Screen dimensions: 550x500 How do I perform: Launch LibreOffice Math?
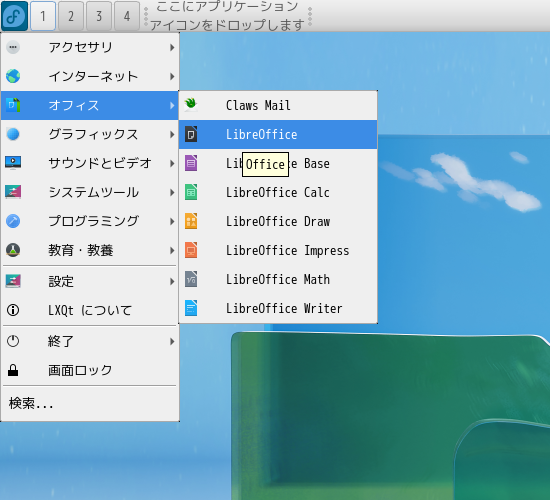pyautogui.click(x=278, y=280)
